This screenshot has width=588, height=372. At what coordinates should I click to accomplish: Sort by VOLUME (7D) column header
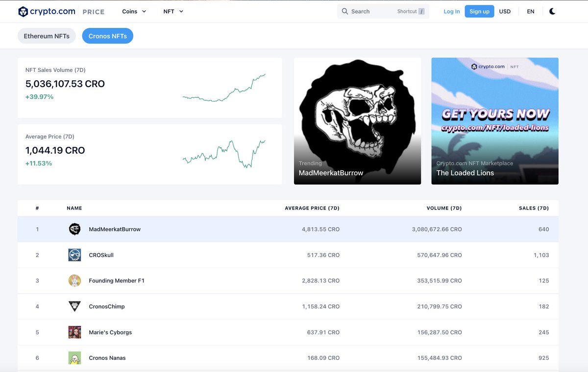coord(444,208)
